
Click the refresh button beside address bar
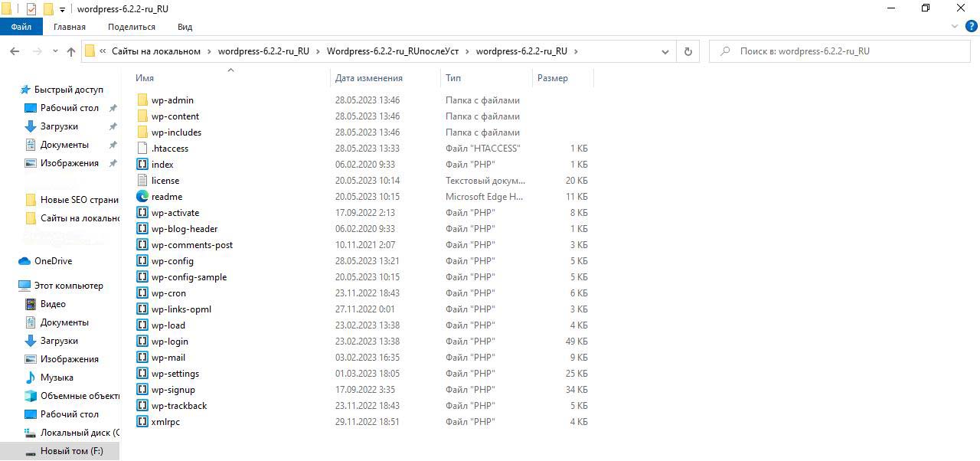tap(688, 51)
